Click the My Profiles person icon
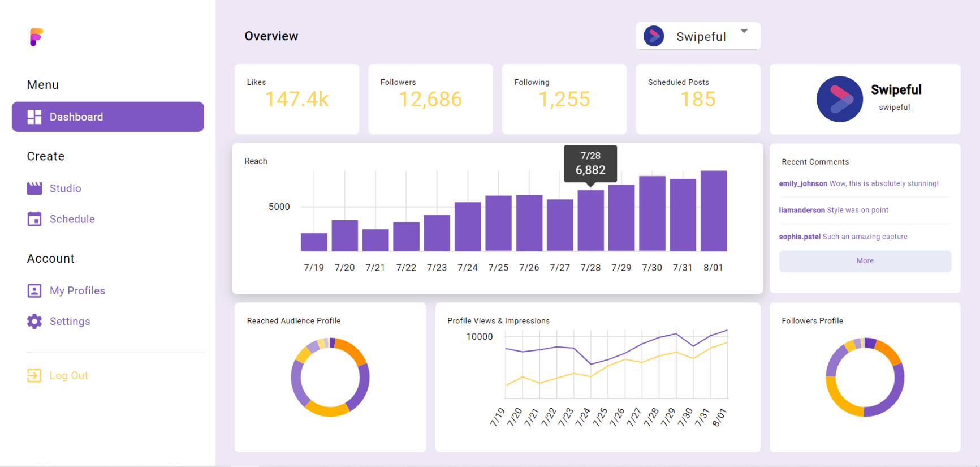Image resolution: width=980 pixels, height=467 pixels. pos(34,290)
